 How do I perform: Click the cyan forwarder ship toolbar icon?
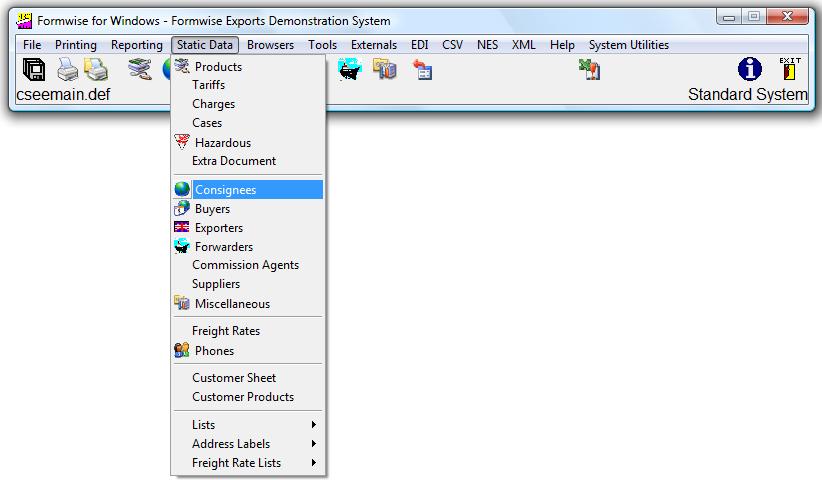coord(349,69)
